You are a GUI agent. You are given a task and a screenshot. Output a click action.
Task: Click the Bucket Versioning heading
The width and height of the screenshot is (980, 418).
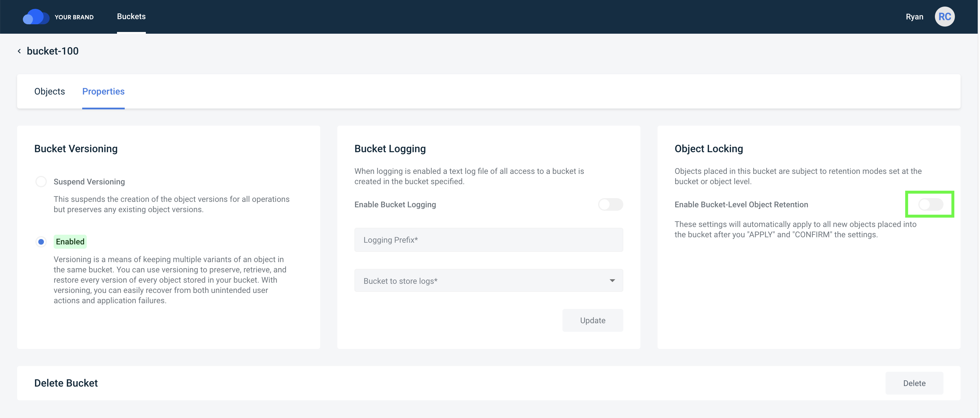click(76, 148)
